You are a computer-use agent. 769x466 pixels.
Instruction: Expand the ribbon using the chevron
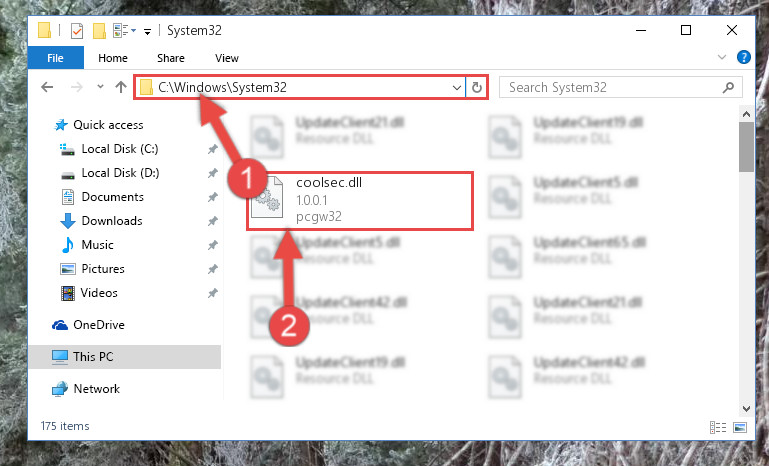coord(721,57)
